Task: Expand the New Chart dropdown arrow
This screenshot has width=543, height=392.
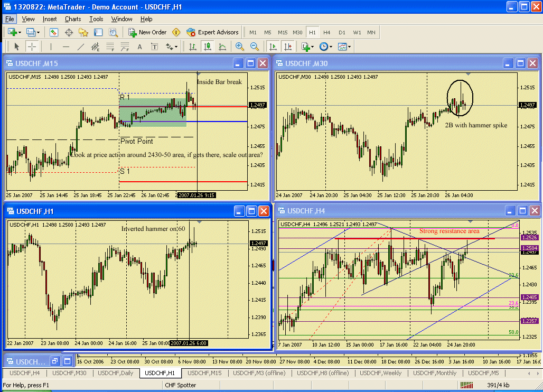Action: (20, 33)
